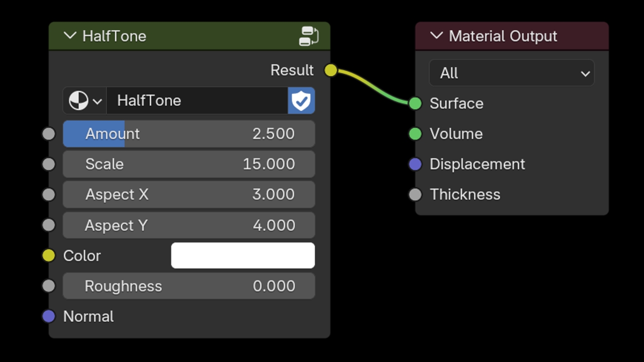Viewport: 644px width, 362px height.
Task: Open the All target dropdown
Action: [x=512, y=73]
